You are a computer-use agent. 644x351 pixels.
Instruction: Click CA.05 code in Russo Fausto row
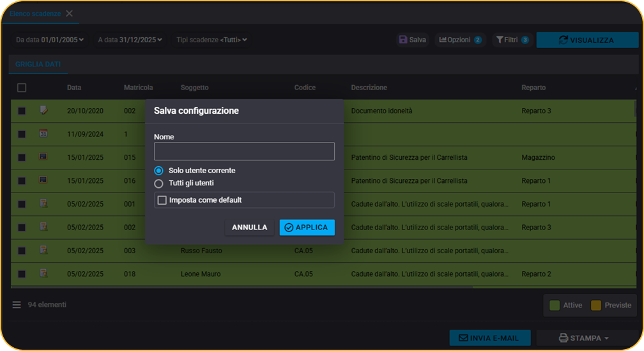303,251
